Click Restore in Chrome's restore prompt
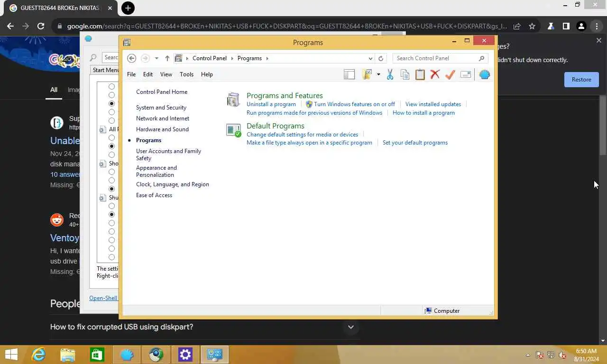 click(x=581, y=80)
